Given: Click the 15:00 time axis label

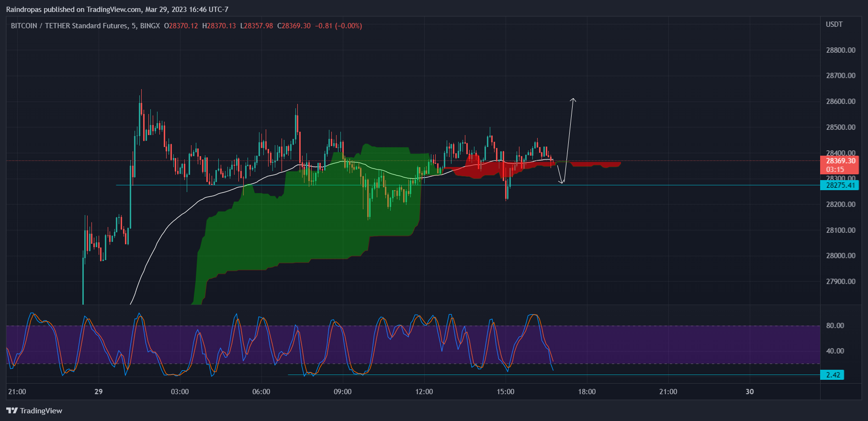Looking at the screenshot, I should tap(506, 392).
